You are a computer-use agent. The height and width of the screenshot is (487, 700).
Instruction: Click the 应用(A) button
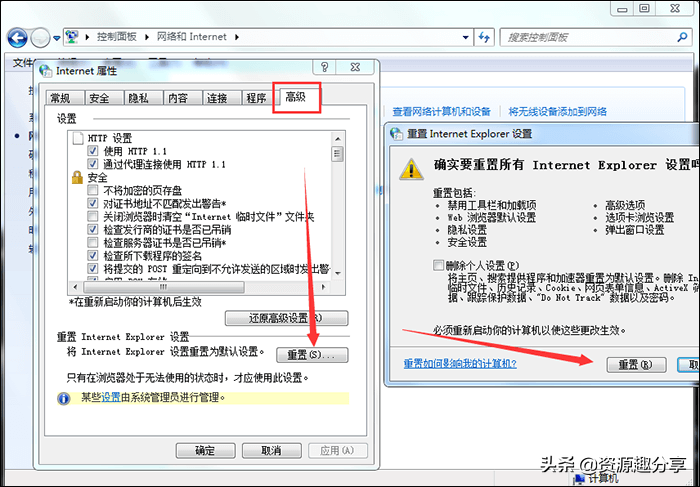tap(338, 450)
